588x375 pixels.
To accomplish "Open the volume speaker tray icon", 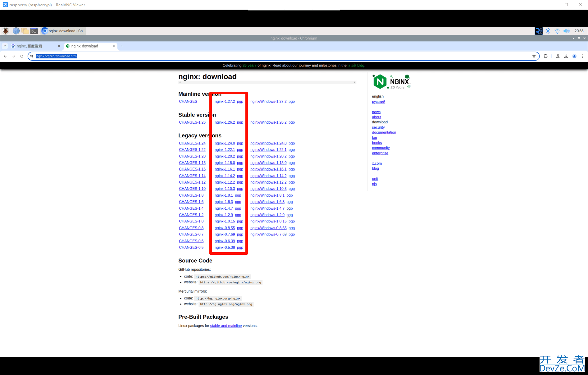I will 567,31.
